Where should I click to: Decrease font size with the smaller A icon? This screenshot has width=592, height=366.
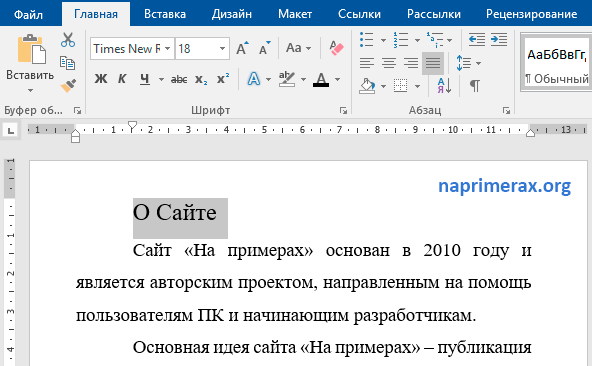point(265,48)
